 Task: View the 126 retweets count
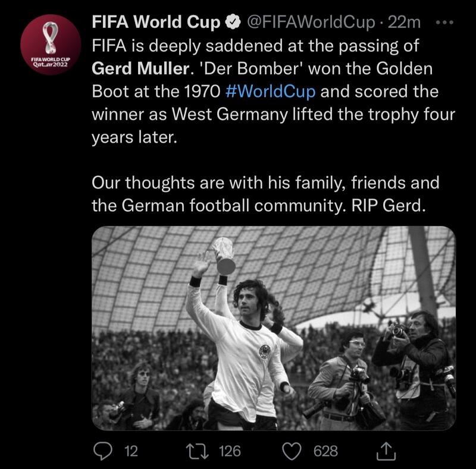click(x=230, y=451)
